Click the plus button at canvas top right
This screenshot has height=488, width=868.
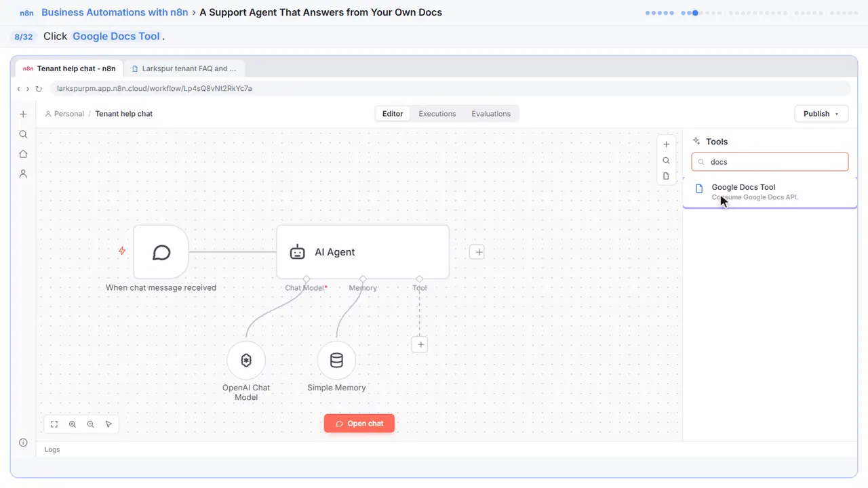pyautogui.click(x=666, y=144)
